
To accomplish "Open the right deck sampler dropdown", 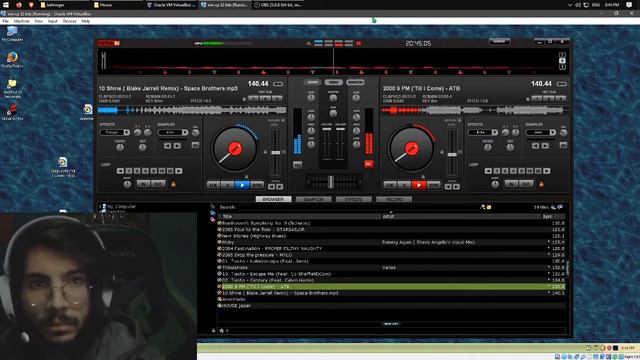I will click(x=541, y=132).
